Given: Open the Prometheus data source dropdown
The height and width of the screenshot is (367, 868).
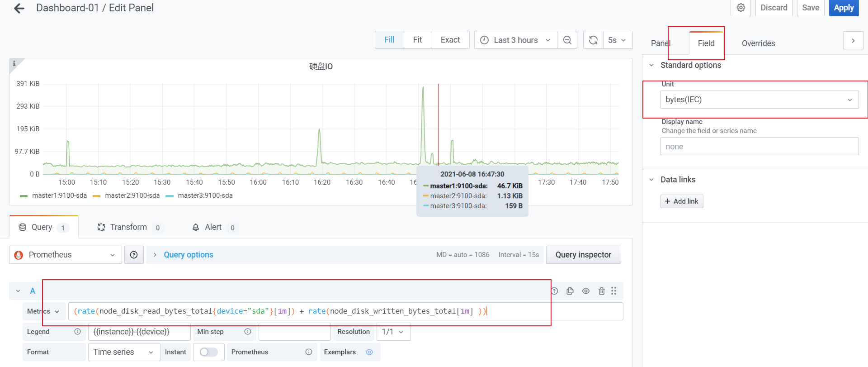Looking at the screenshot, I should [x=66, y=255].
